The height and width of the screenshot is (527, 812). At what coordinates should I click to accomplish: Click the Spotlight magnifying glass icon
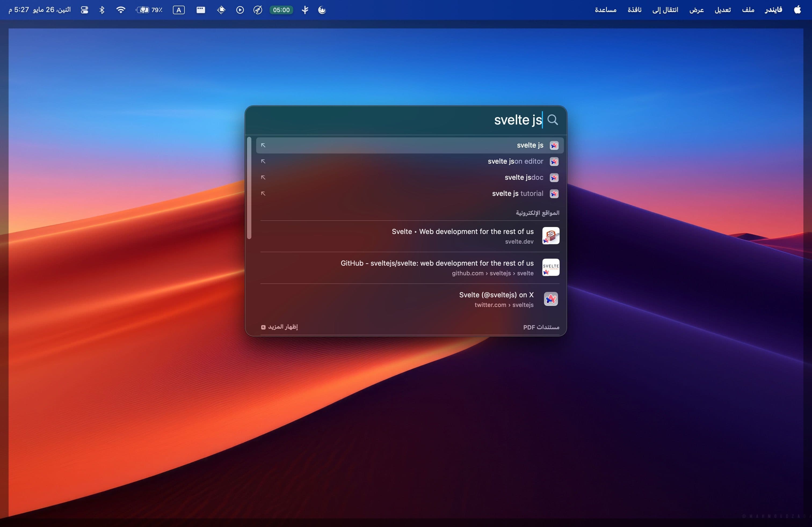point(552,120)
